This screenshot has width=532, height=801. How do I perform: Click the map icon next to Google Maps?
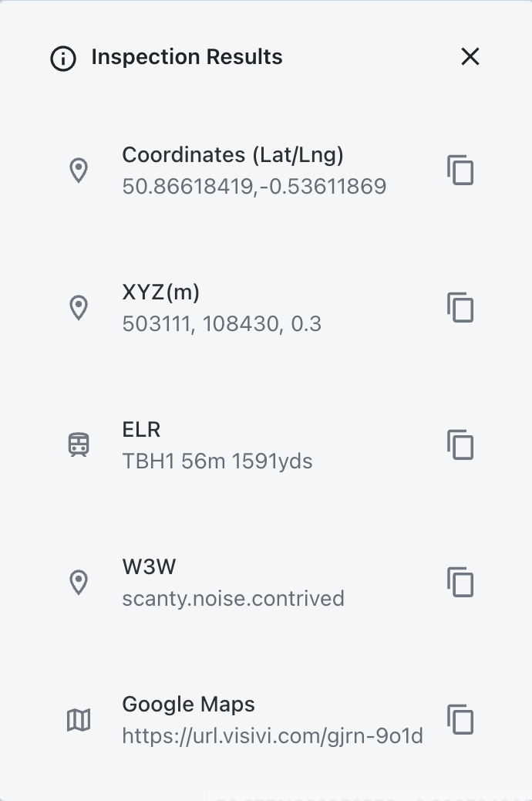[79, 720]
